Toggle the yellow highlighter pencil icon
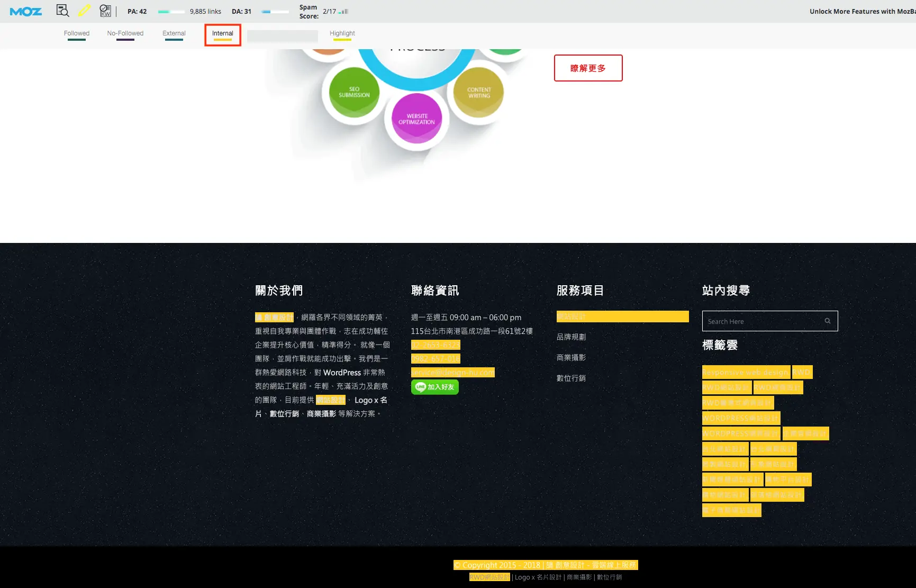The width and height of the screenshot is (916, 588). (84, 10)
